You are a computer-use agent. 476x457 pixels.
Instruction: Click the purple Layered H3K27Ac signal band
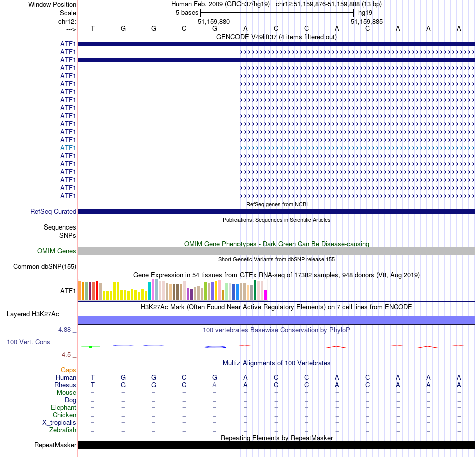pos(277,320)
